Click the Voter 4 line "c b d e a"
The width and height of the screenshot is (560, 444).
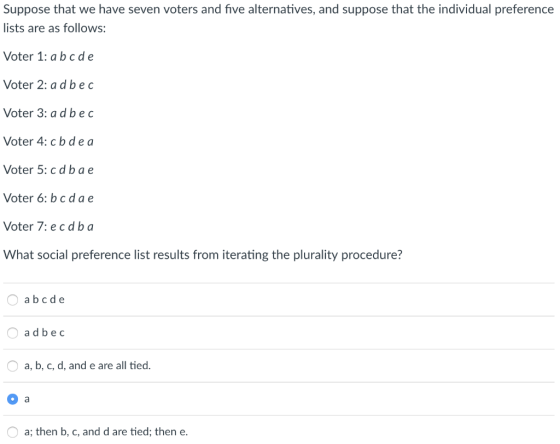(49, 141)
